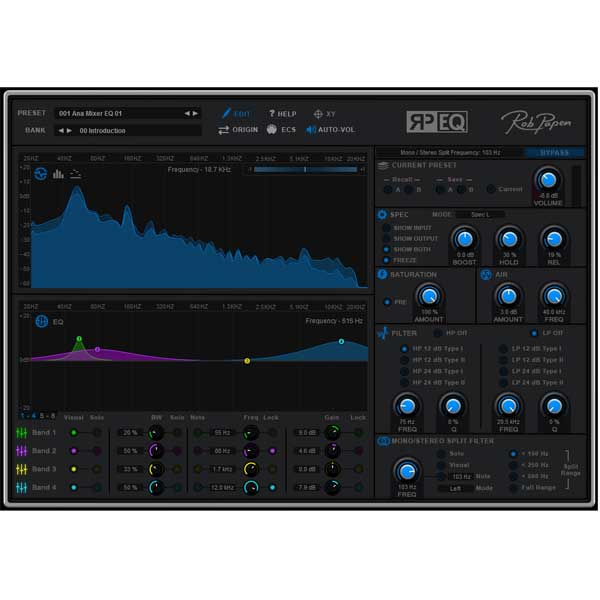The height and width of the screenshot is (600, 600).
Task: Click the Filter section waveform icon
Action: pos(383,333)
